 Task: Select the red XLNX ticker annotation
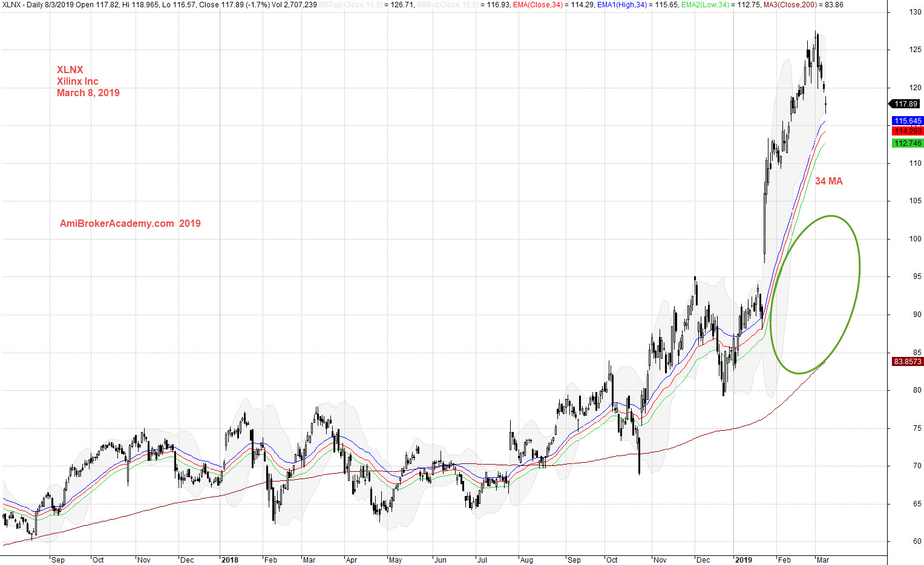click(x=70, y=70)
